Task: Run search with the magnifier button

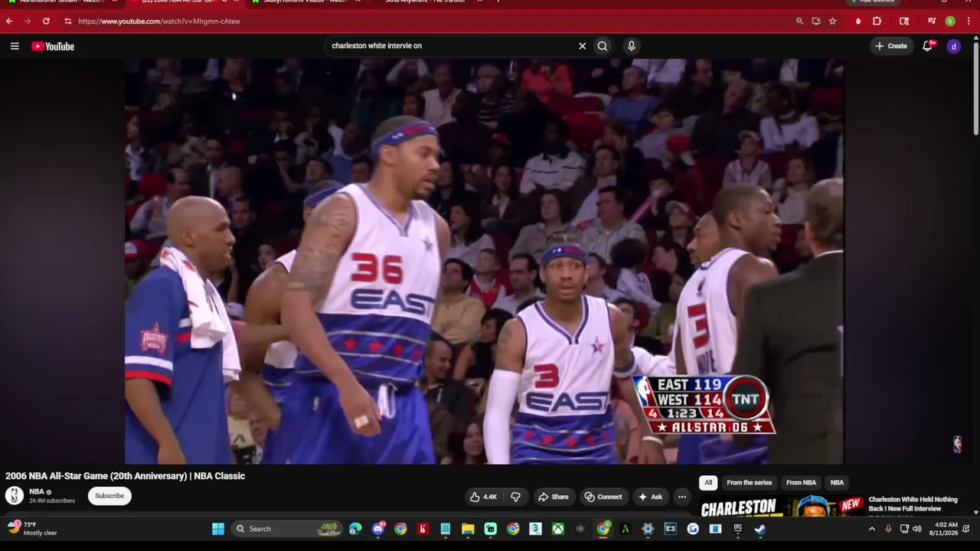Action: (x=603, y=46)
